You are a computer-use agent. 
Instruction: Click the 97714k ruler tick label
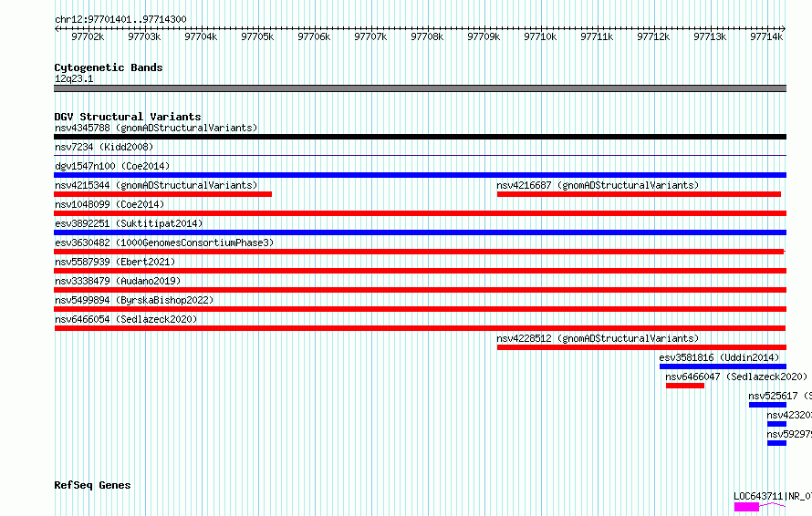coord(766,36)
